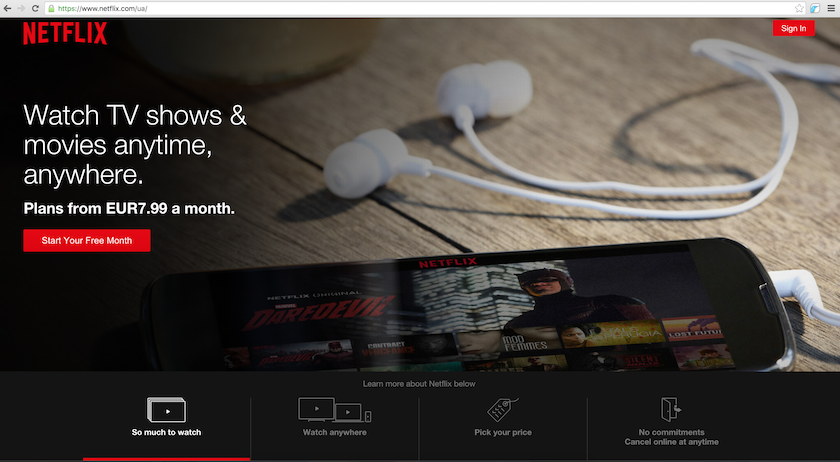The image size is (840, 462).
Task: Start Your Free Month button
Action: 87,241
